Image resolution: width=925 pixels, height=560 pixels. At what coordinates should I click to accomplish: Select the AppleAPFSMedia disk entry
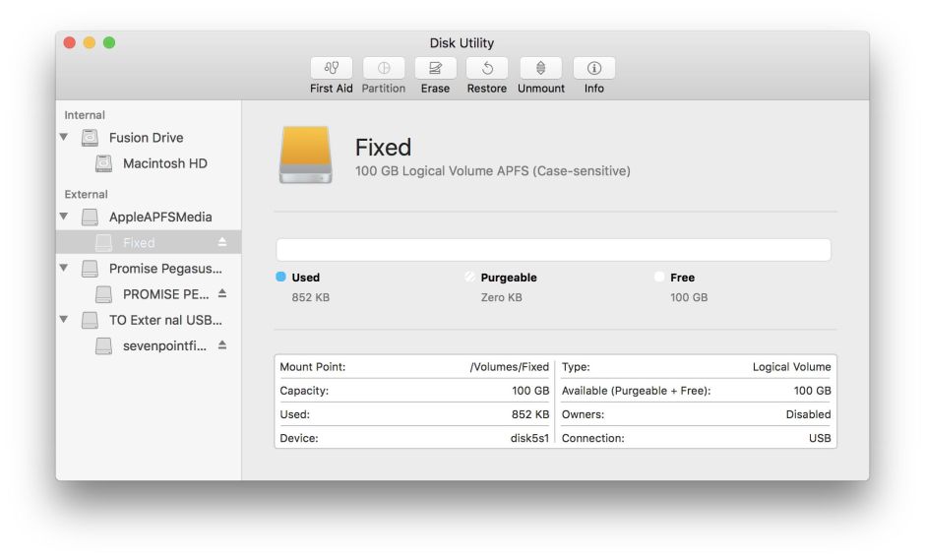point(159,217)
